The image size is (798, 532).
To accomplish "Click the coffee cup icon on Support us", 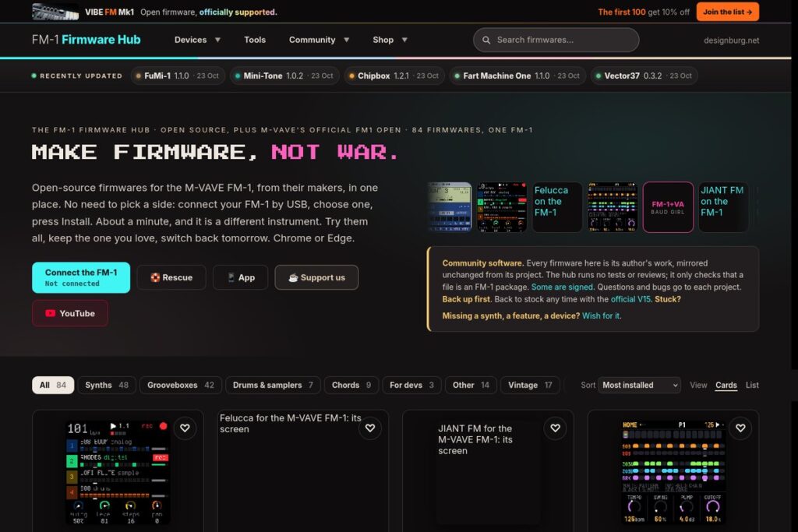I will (293, 277).
